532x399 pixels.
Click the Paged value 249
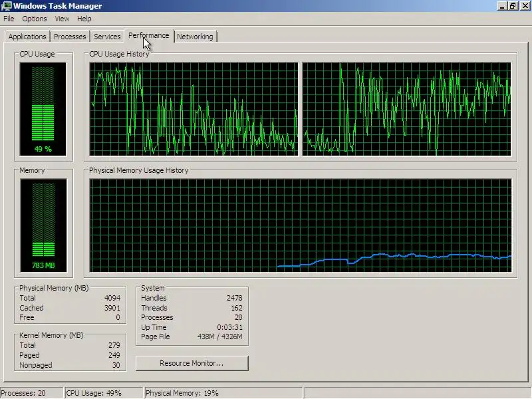pyautogui.click(x=114, y=355)
